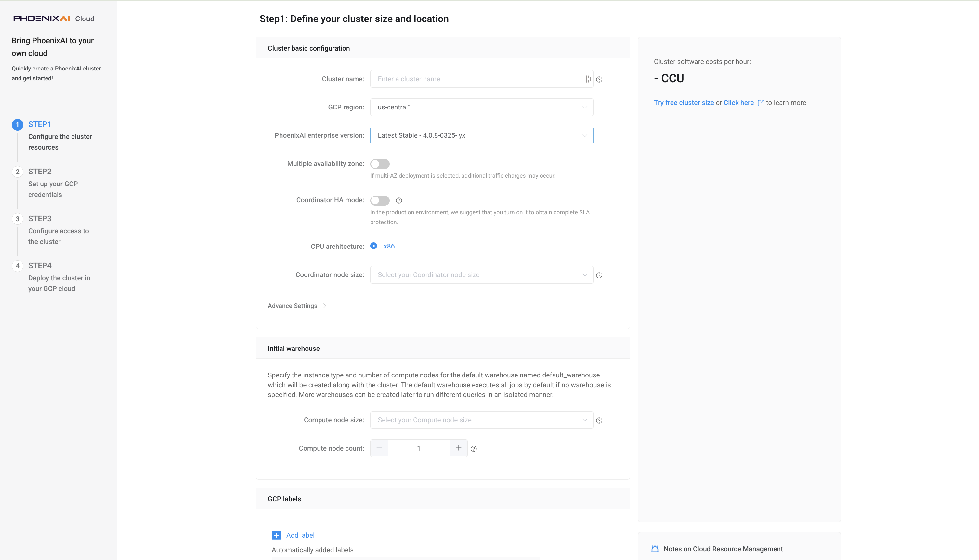Click the step 4 number circle
Image resolution: width=979 pixels, height=560 pixels.
pos(17,266)
